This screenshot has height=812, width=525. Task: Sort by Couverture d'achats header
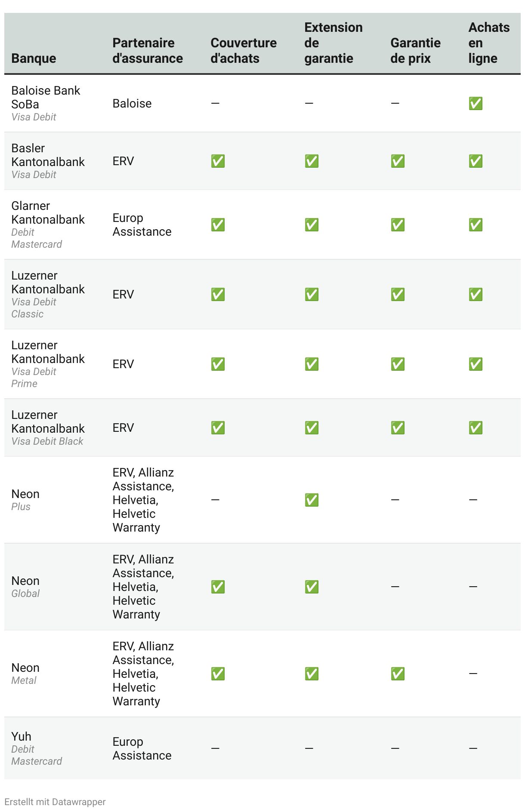coord(244,51)
